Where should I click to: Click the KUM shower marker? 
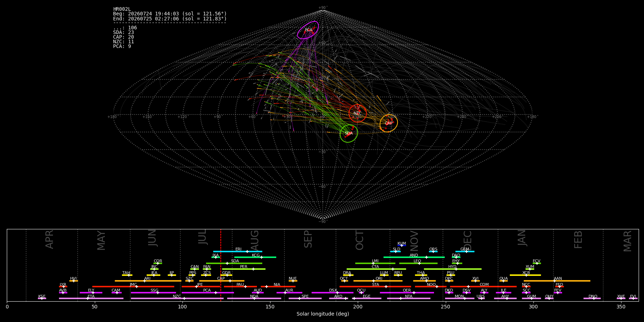402,245
